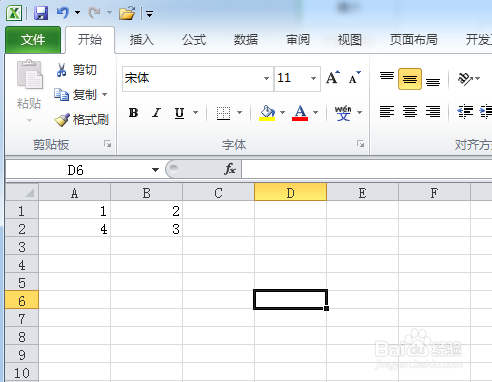492x382 pixels.
Task: Click into the formula bar input
Action: [x=367, y=169]
